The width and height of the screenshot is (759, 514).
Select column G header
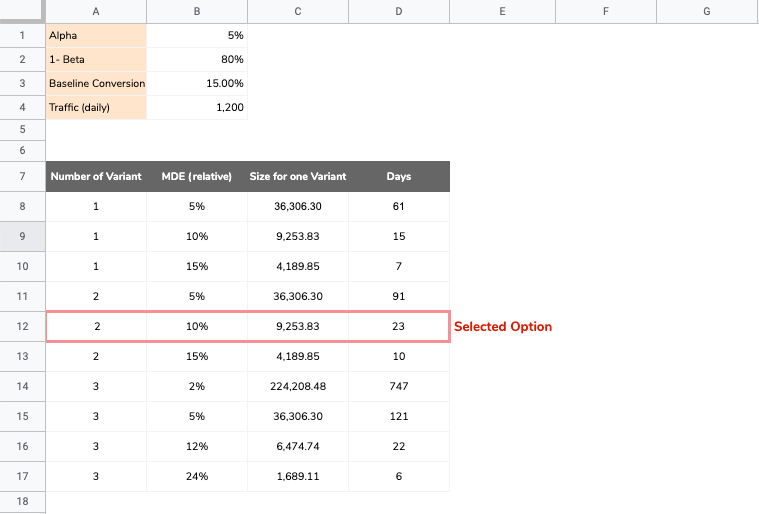pyautogui.click(x=707, y=11)
